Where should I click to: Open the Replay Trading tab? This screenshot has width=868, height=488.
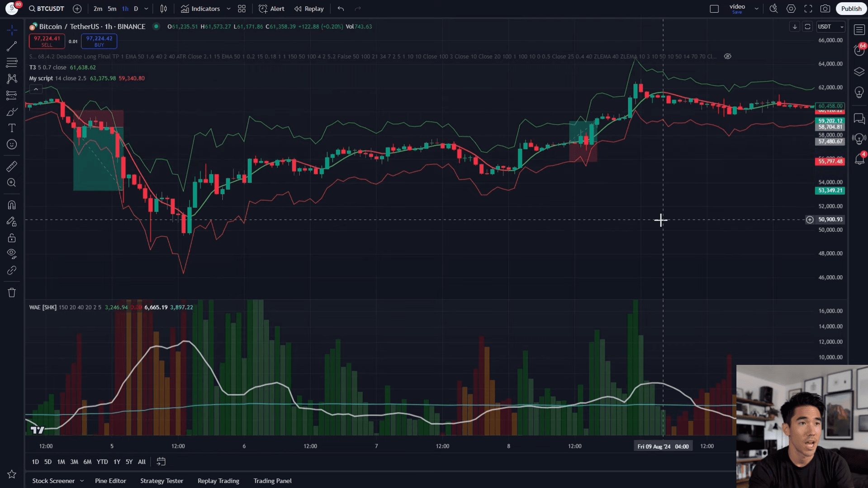pyautogui.click(x=218, y=481)
